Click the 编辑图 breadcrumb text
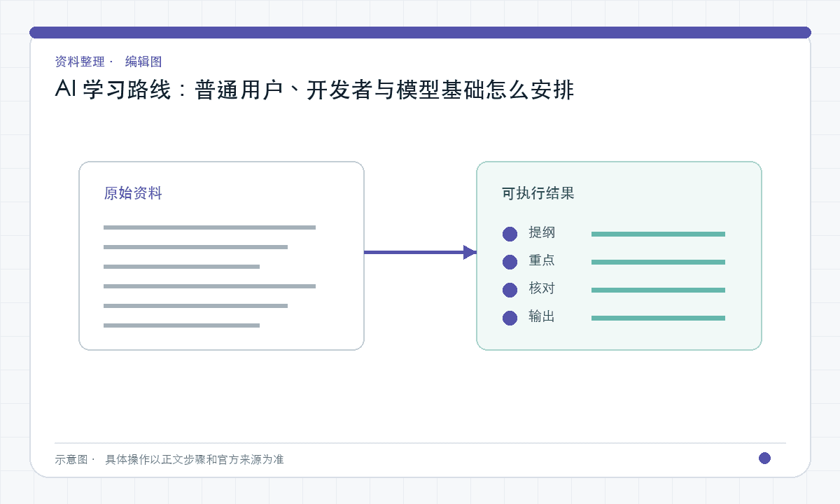Screen dimensions: 840x504 coord(143,62)
